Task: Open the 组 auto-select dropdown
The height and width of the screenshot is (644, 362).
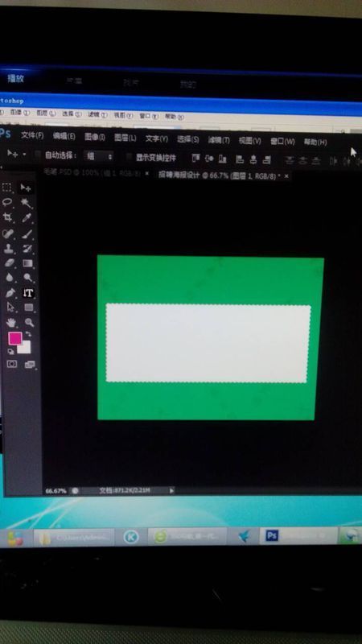Action: pyautogui.click(x=98, y=156)
